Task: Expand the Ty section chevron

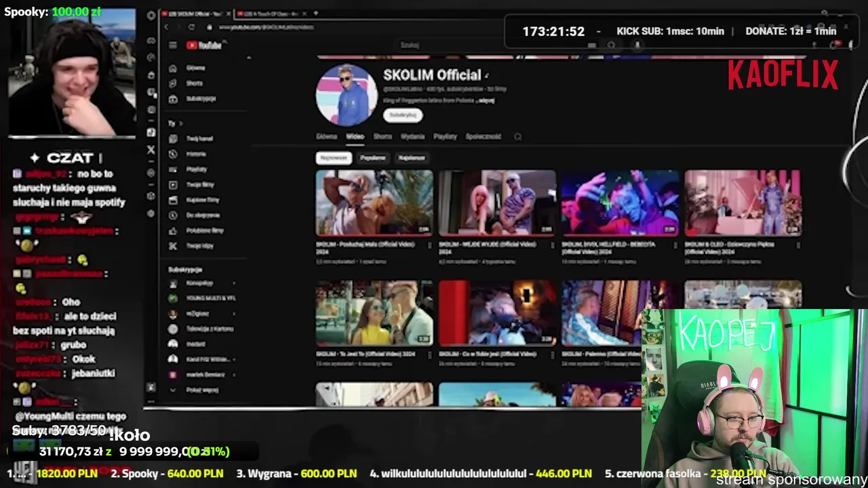Action: pos(180,123)
